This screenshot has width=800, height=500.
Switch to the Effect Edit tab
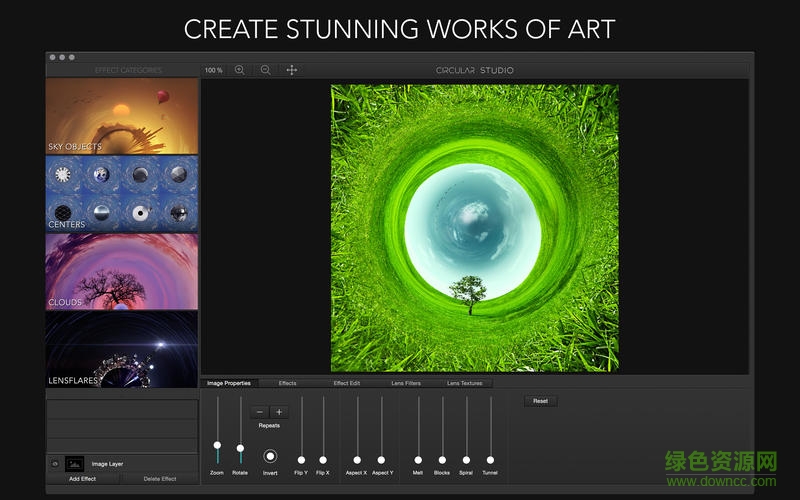click(x=347, y=383)
